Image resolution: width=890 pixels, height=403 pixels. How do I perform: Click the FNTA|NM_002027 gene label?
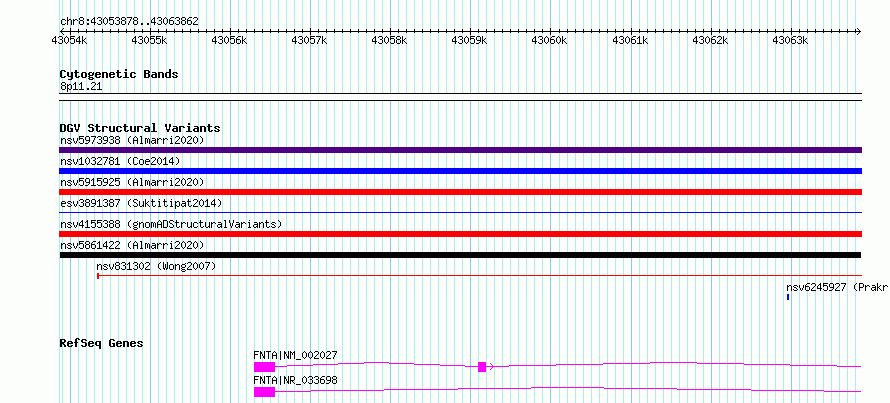295,355
